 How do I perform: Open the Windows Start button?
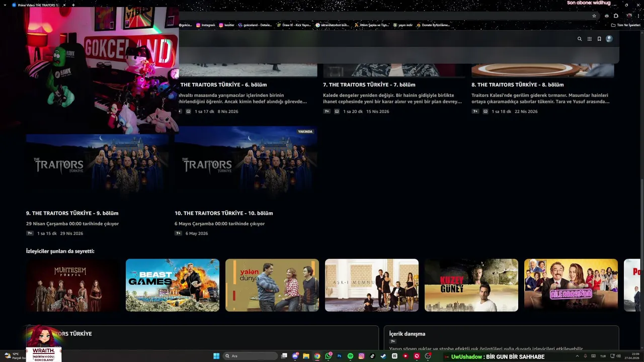click(216, 356)
